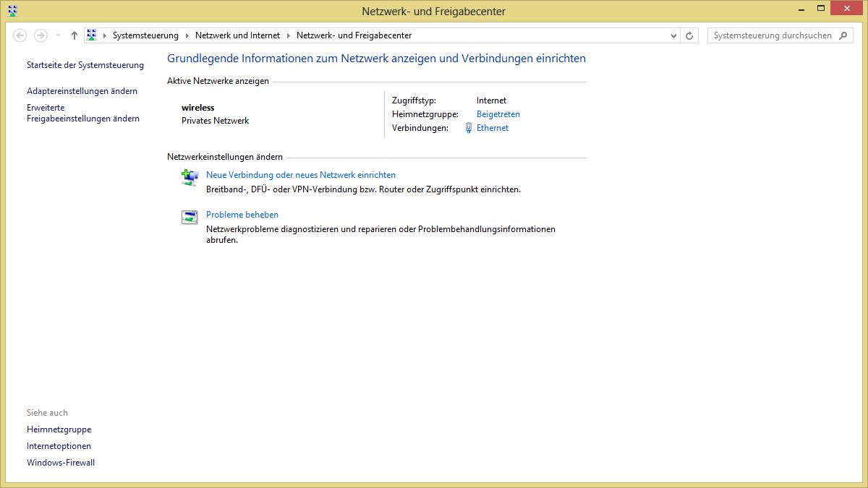Focus the Systemsteuerung durchsuchen search field
Screen dimensions: 868x488
pos(773,35)
